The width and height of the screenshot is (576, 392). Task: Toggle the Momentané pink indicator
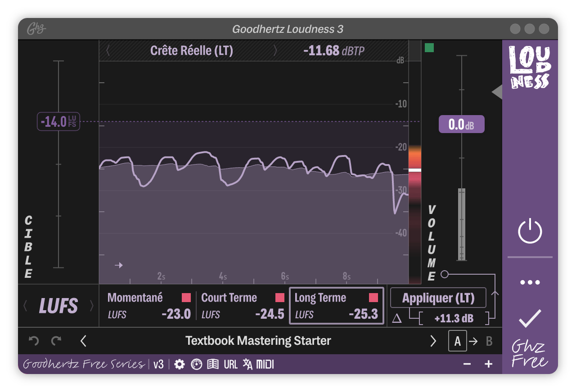click(187, 298)
